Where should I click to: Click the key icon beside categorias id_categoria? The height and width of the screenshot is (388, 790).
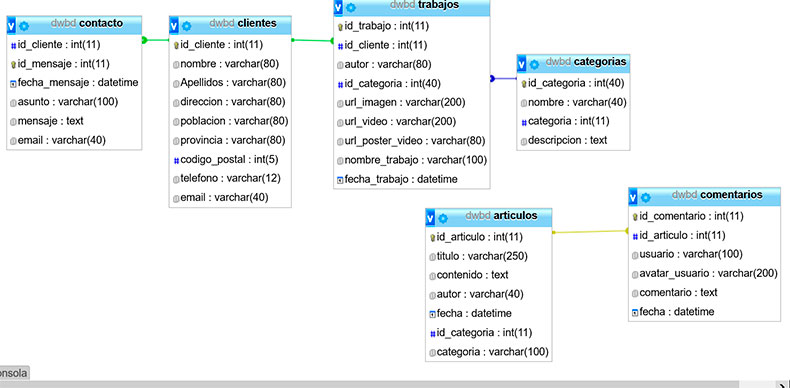click(524, 84)
